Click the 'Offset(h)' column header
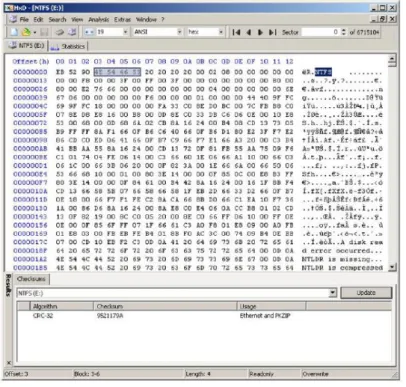 pos(31,61)
